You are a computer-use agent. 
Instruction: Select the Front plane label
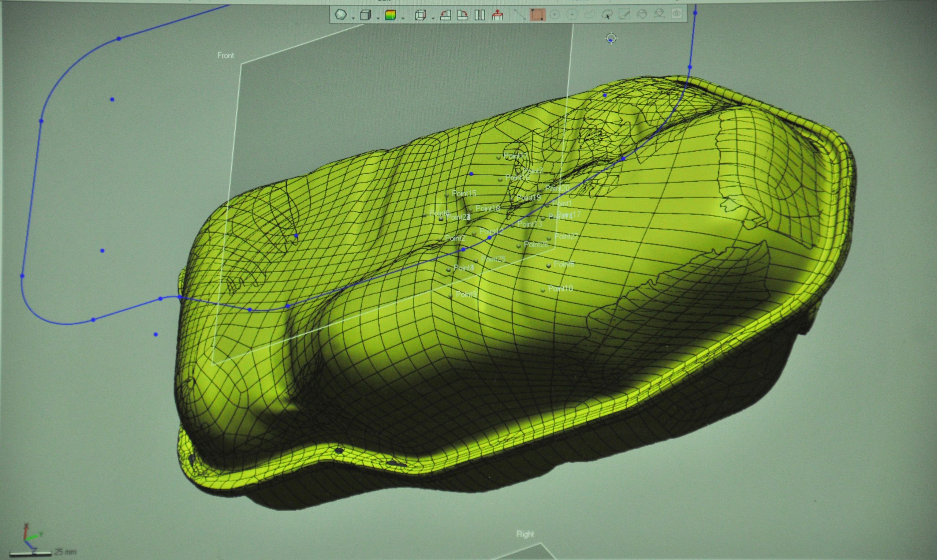click(x=226, y=56)
